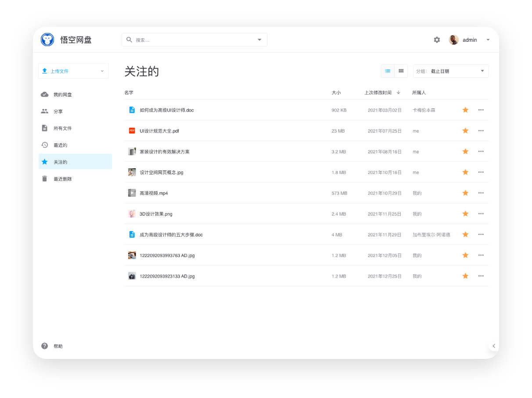Click doc icon of 成为高级设计师的五大步骤.doc
532x398 pixels.
point(132,235)
